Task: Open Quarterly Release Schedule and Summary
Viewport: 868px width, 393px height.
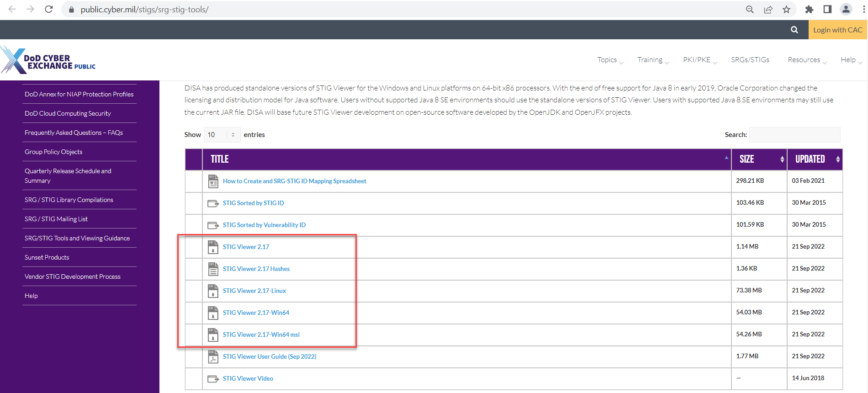Action: (68, 175)
